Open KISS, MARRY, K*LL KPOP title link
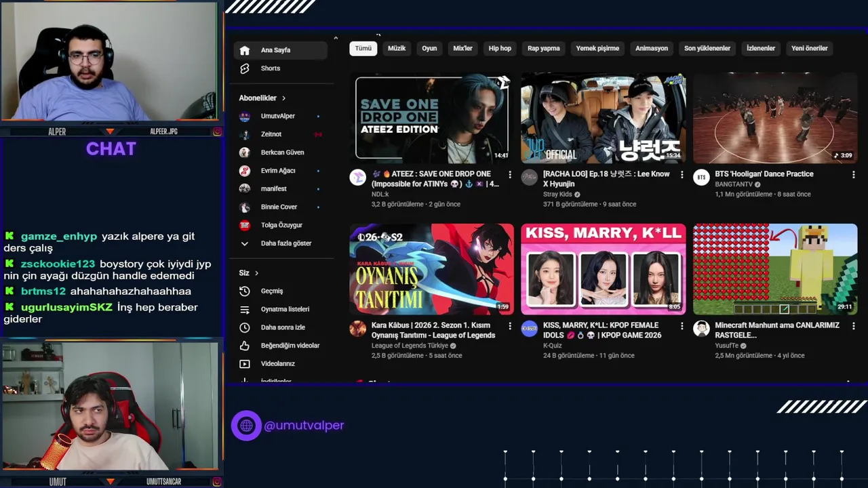This screenshot has height=488, width=868. (602, 330)
